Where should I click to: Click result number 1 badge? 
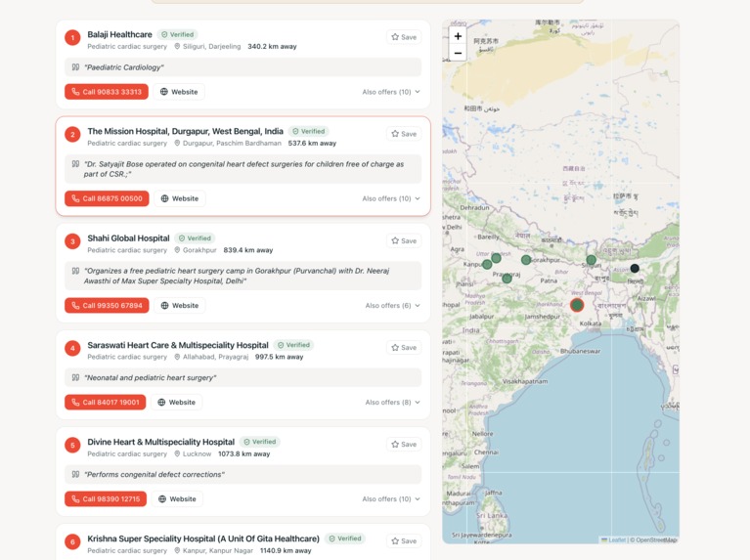point(72,37)
